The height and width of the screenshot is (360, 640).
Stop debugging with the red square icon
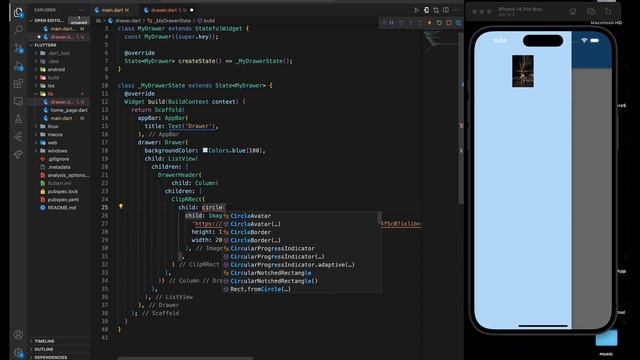pyautogui.click(x=449, y=23)
